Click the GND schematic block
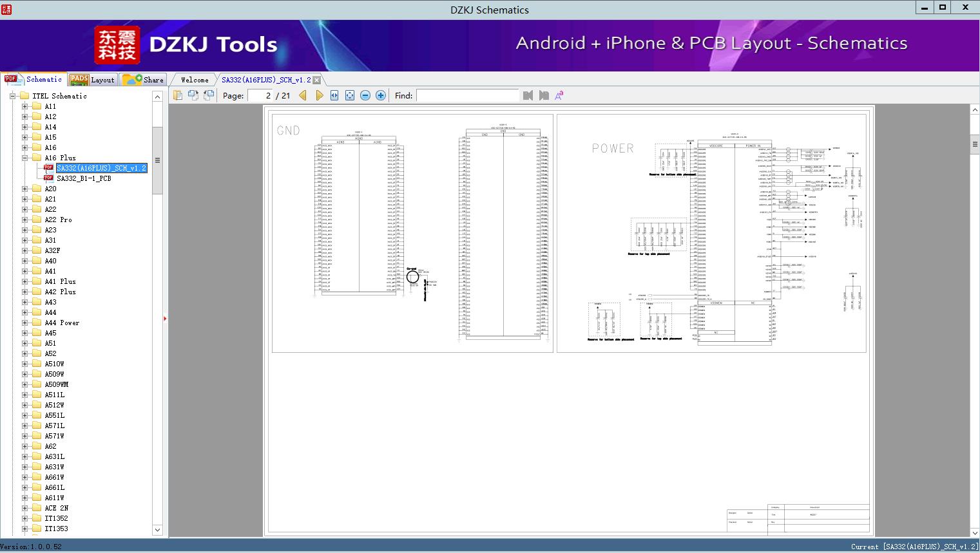Image resolution: width=980 pixels, height=553 pixels. [x=412, y=233]
